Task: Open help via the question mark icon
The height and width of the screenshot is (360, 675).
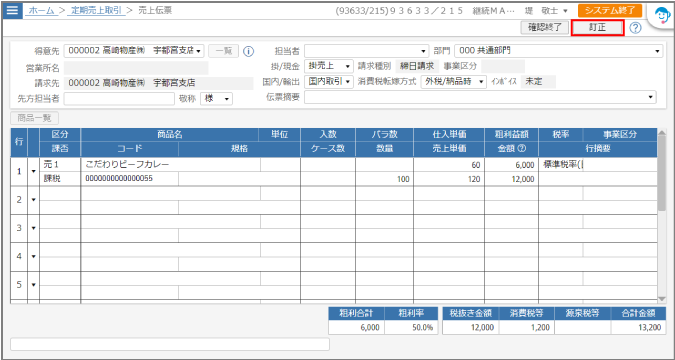Action: click(x=635, y=28)
